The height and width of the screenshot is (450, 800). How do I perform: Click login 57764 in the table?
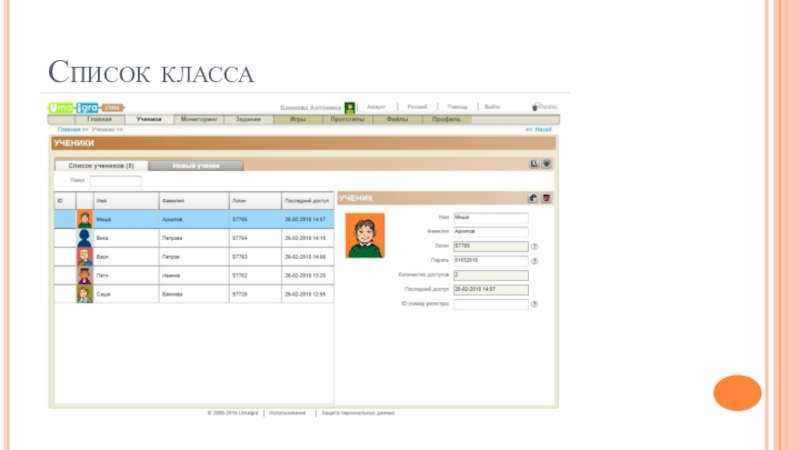[239, 238]
